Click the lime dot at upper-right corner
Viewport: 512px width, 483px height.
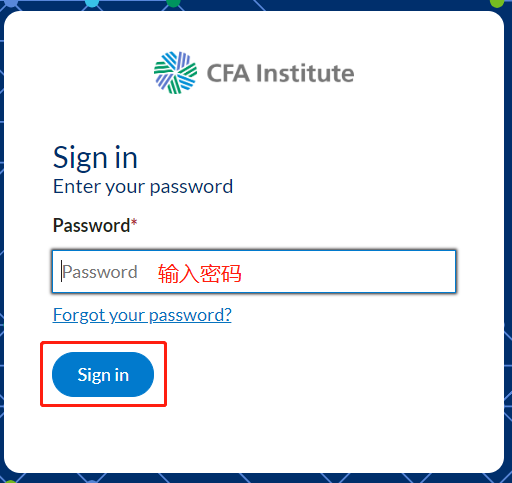[497, 3]
